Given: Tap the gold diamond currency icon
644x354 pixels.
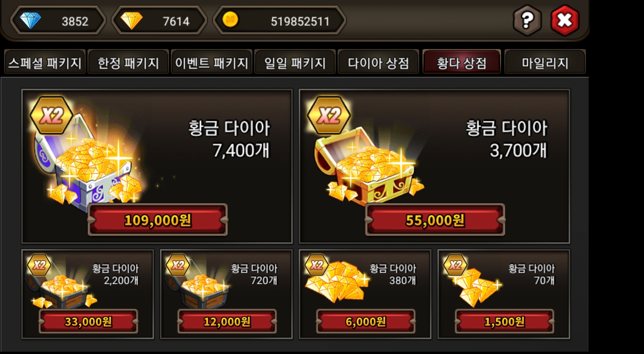Looking at the screenshot, I should [x=132, y=21].
